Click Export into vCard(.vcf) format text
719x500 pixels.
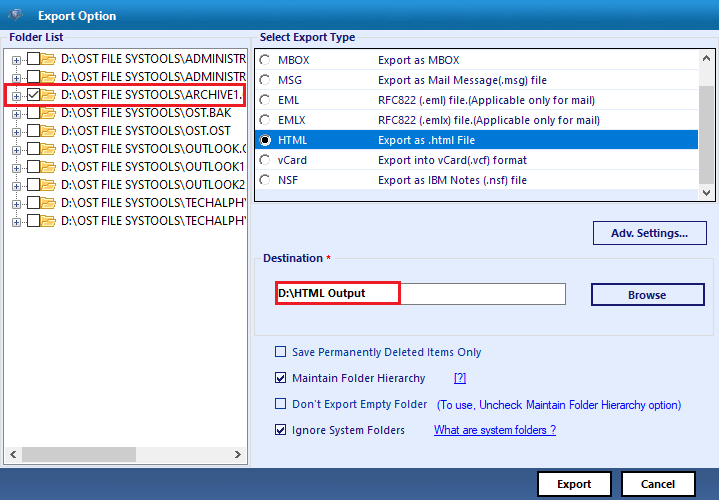tap(452, 160)
